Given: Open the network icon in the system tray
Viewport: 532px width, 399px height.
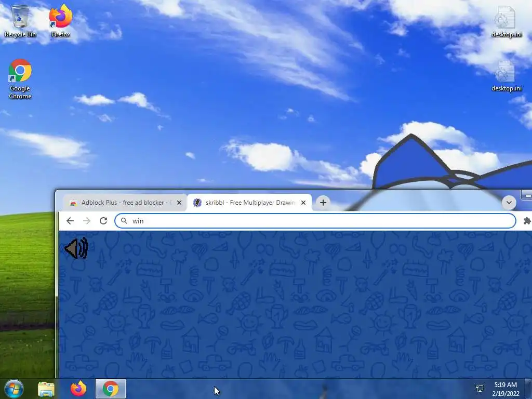Looking at the screenshot, I should click(480, 389).
